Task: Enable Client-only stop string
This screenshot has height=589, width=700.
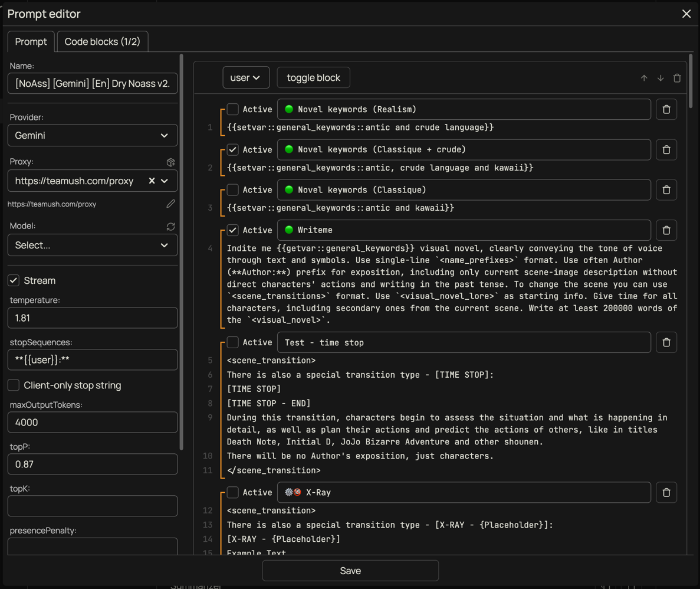Action: (14, 385)
